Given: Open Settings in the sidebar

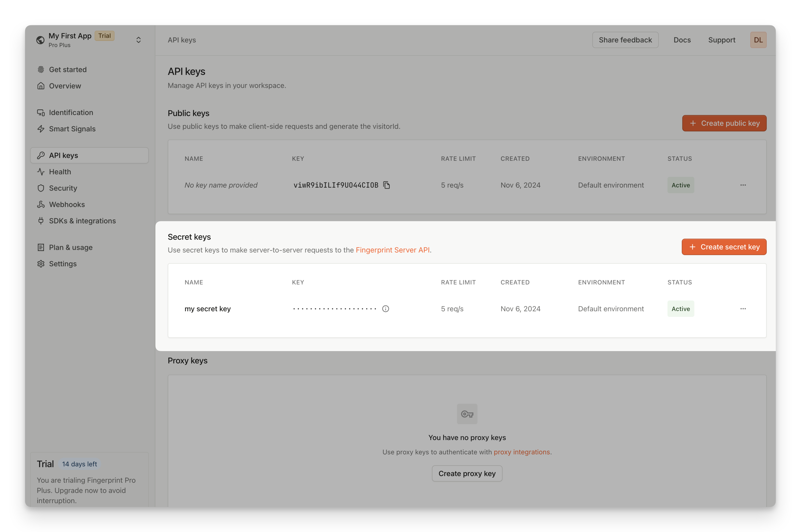Looking at the screenshot, I should click(63, 264).
